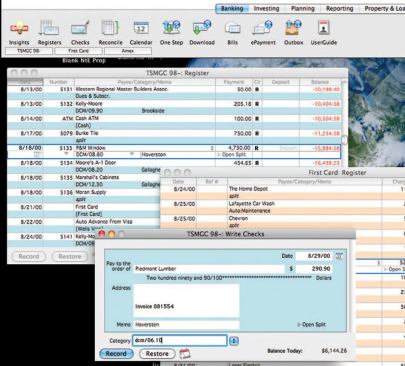Expand Open Split in TSMGC register row

pyautogui.click(x=231, y=155)
